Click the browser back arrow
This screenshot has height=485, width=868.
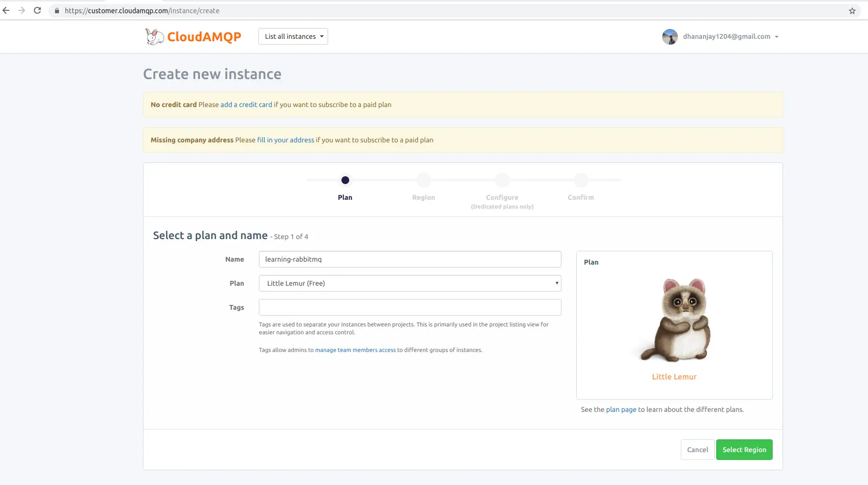point(6,10)
